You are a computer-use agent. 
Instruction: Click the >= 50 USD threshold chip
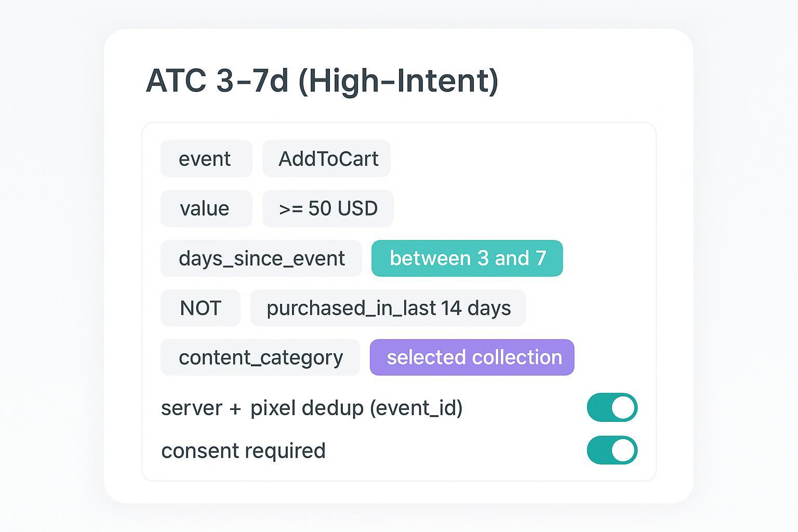coord(328,208)
